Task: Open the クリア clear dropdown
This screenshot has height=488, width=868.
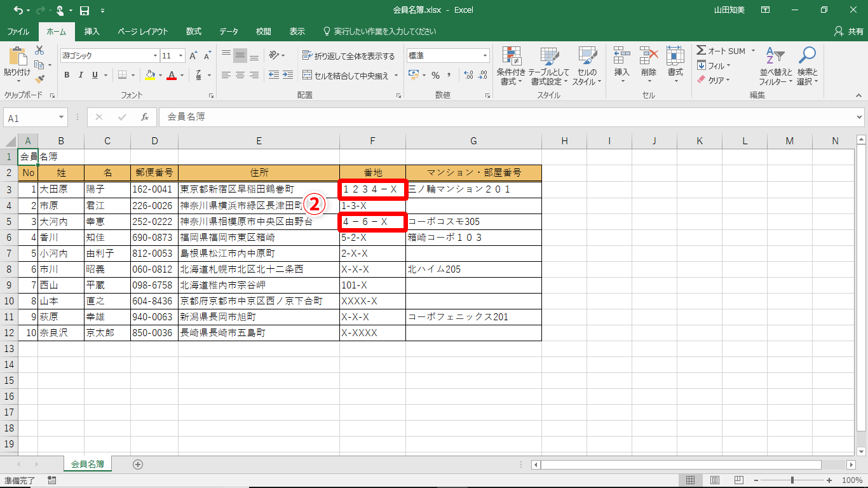Action: click(x=714, y=80)
